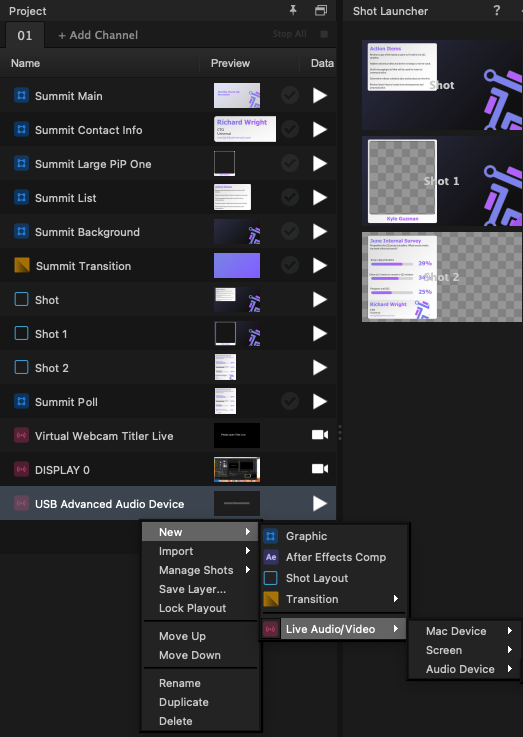Click the Preview column header
Image resolution: width=523 pixels, height=737 pixels.
230,63
